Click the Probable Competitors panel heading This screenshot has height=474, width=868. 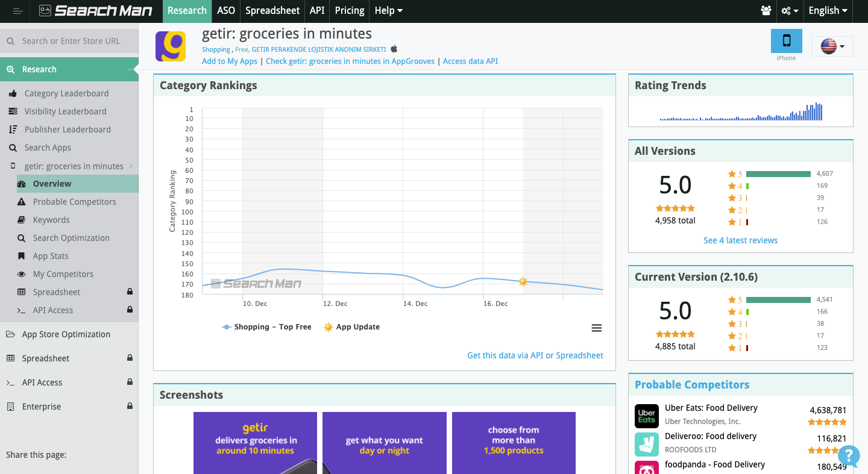692,385
